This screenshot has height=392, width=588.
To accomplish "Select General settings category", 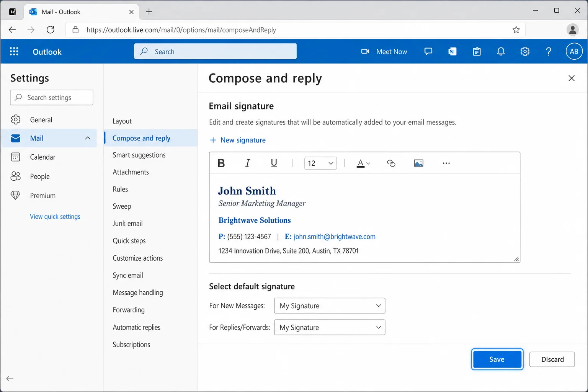I will [x=49, y=120].
